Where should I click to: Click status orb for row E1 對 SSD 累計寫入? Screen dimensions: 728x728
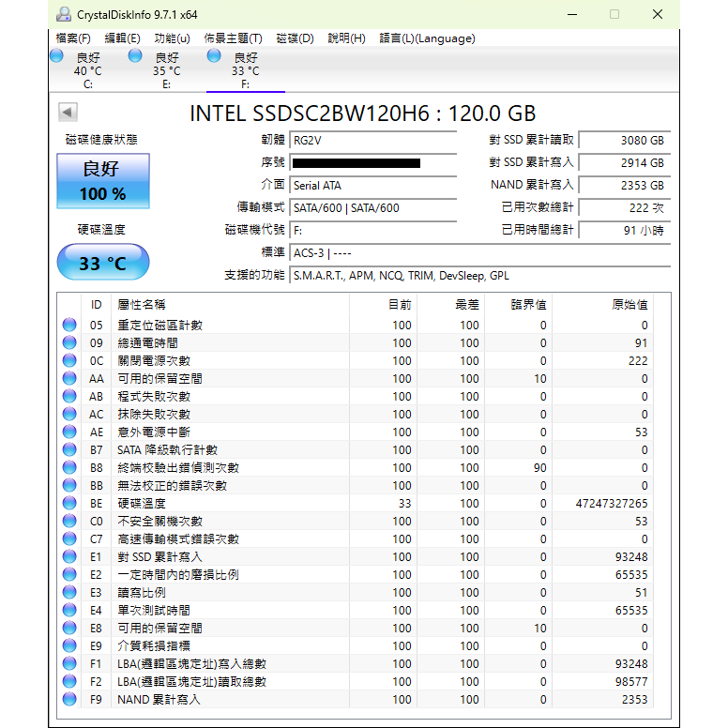[69, 556]
